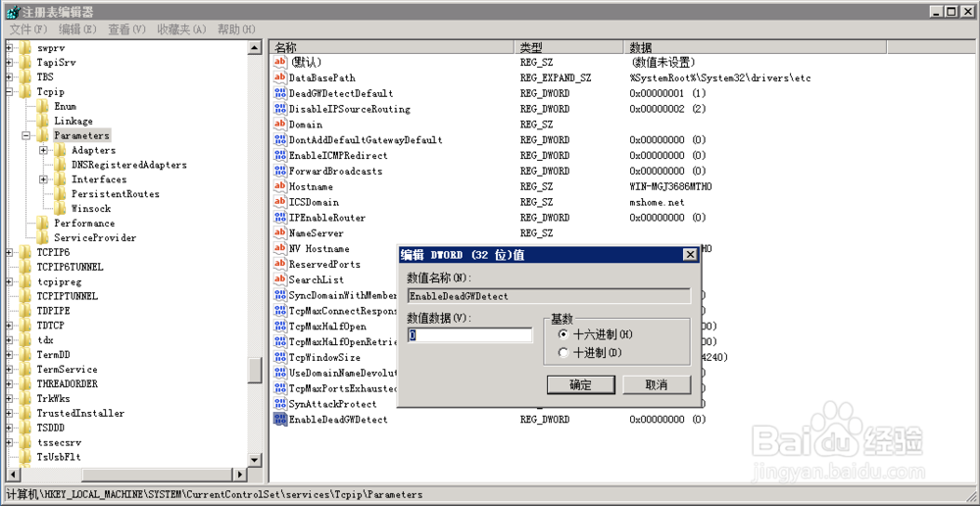Select the ReservedPorts value icon
Screen dimensions: 980x506
280,264
